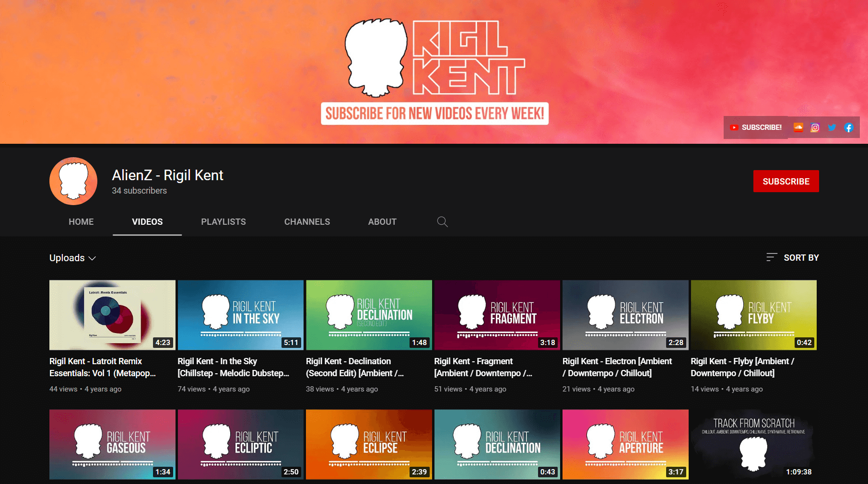Open the Ecliptic video thumbnail
Image resolution: width=868 pixels, height=484 pixels.
[241, 444]
